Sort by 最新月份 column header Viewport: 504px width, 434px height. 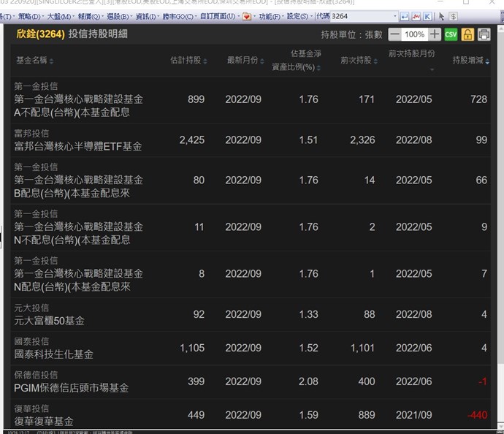click(x=243, y=61)
